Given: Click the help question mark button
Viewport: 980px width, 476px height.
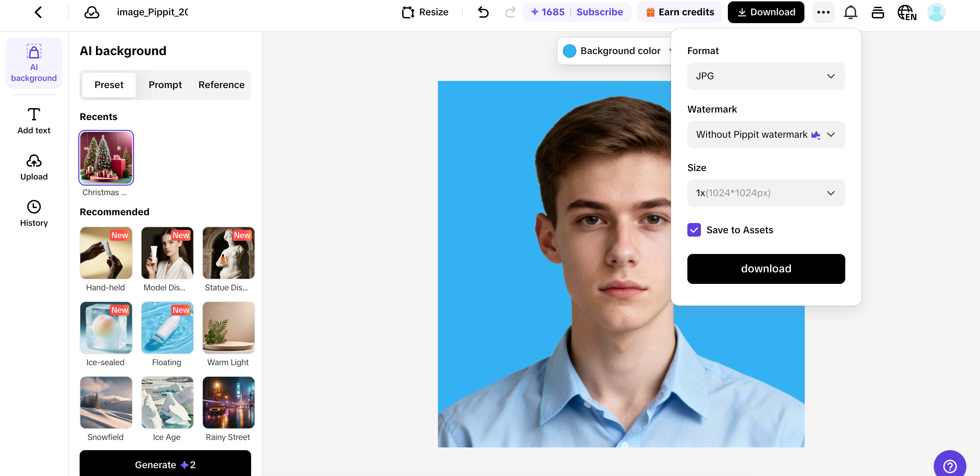Looking at the screenshot, I should tap(950, 465).
